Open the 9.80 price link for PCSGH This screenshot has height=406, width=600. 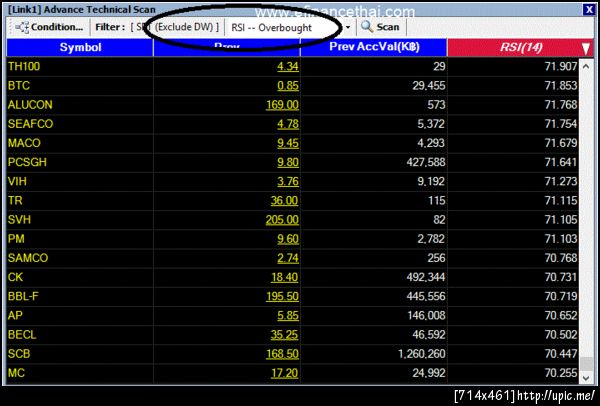pos(288,162)
